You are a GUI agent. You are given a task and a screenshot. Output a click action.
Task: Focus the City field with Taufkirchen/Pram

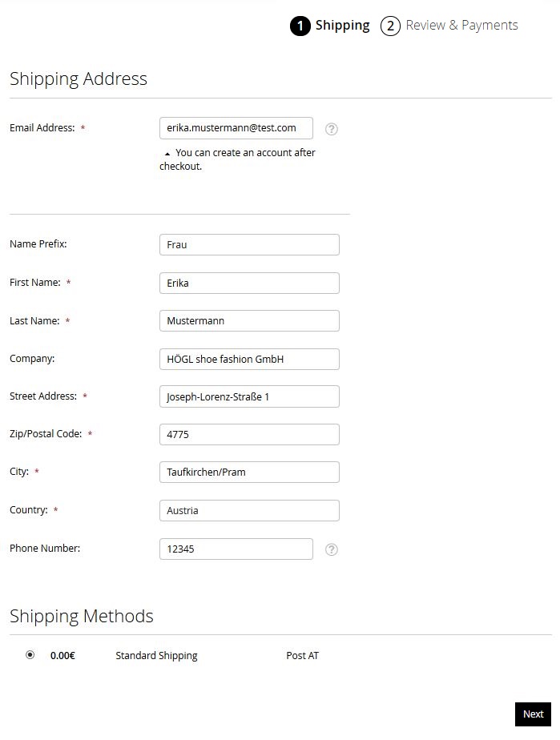[x=249, y=473]
